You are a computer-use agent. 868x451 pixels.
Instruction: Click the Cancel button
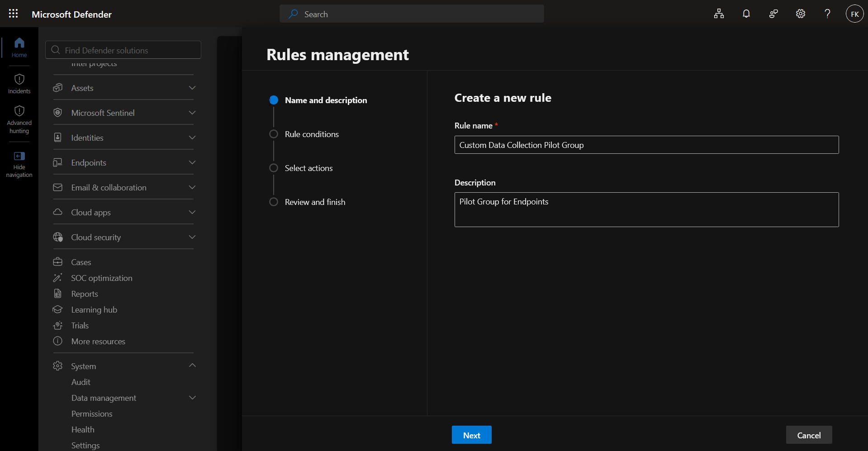809,435
